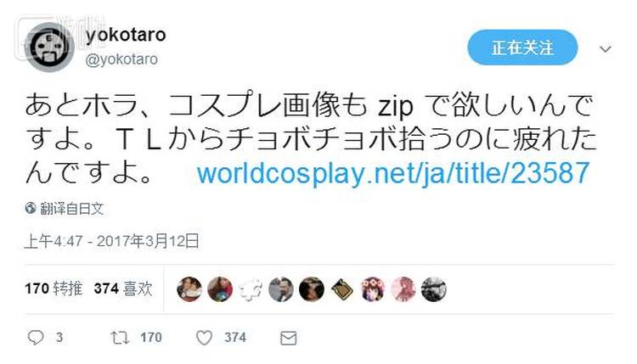Click the reply speech bubble icon
Viewport: 637px width, 364px height.
pyautogui.click(x=36, y=337)
